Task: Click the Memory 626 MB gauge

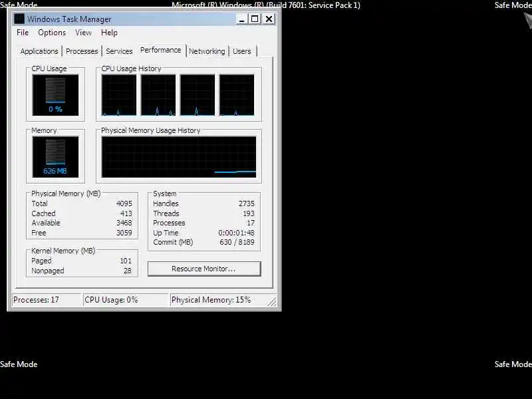Action: [x=55, y=157]
